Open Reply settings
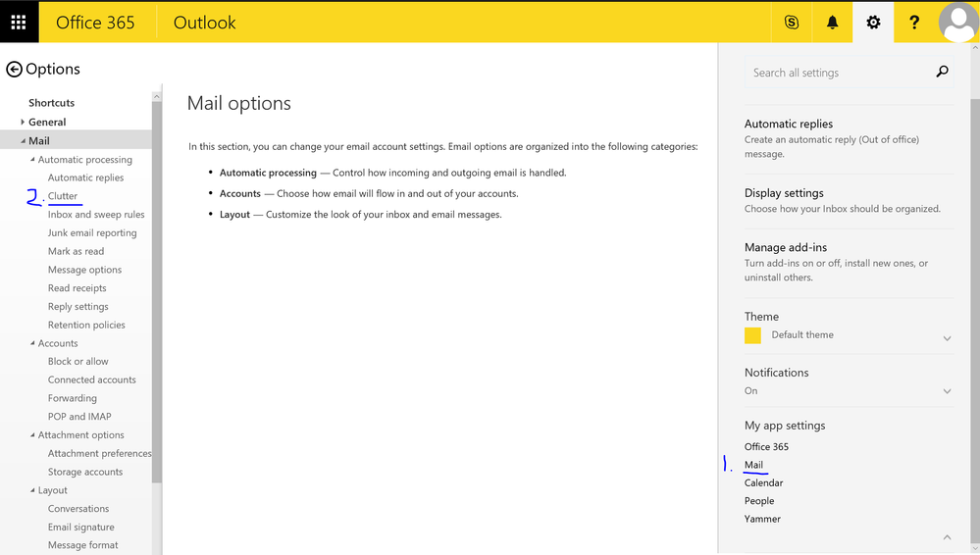The width and height of the screenshot is (980, 555). [78, 306]
